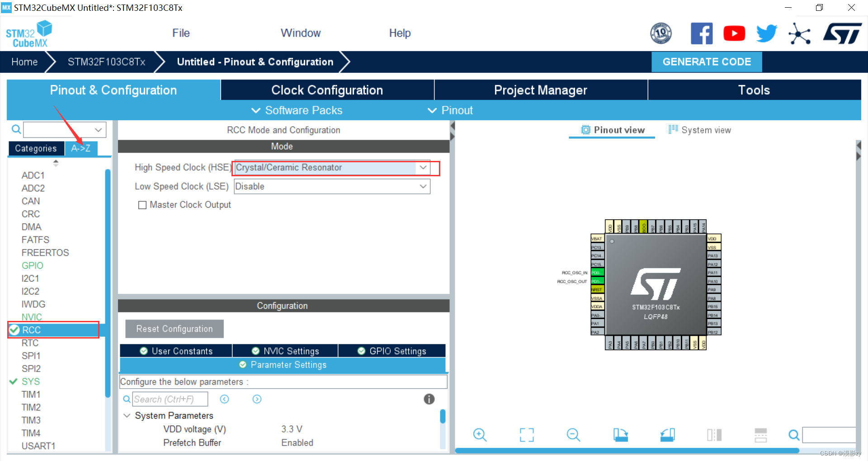Viewport: 868px width, 461px height.
Task: Click the green RCC_OSC_OUT pin on chip
Action: [597, 281]
